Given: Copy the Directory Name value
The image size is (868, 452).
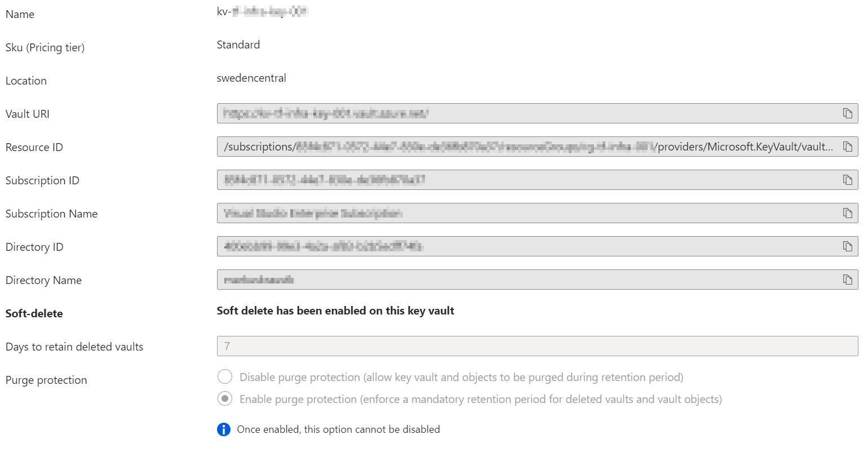Looking at the screenshot, I should [x=847, y=280].
